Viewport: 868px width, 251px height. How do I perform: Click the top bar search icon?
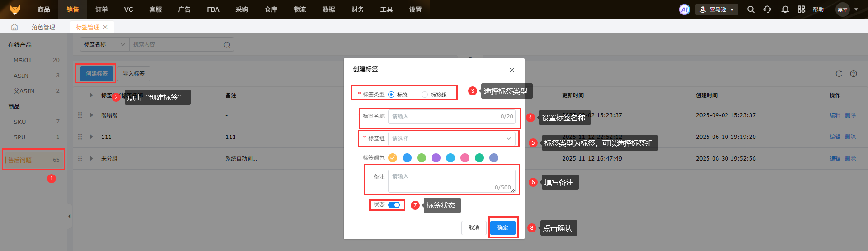point(751,9)
